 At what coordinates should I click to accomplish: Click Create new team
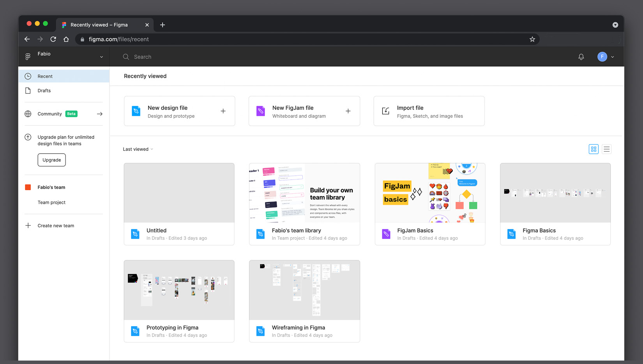(x=55, y=226)
